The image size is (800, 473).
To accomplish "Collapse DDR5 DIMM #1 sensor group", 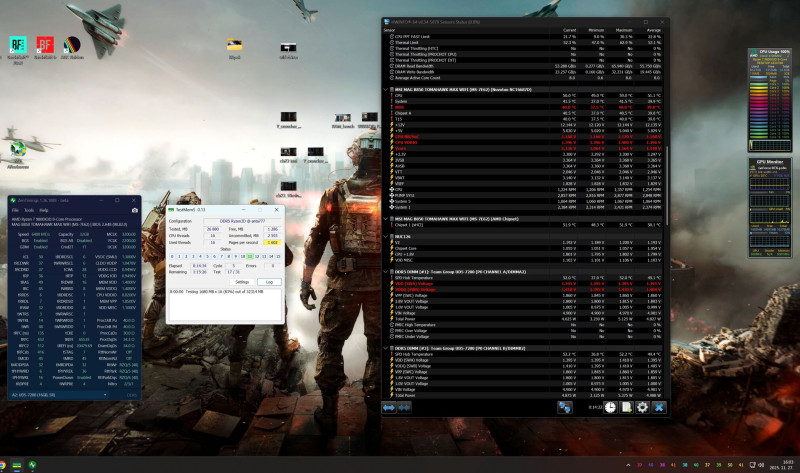I will coord(385,272).
